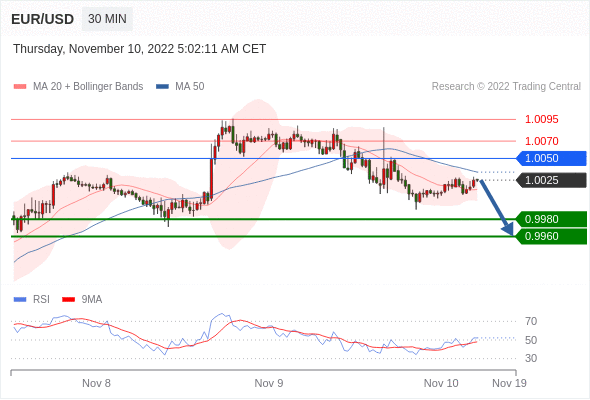The height and width of the screenshot is (400, 590).
Task: Click the Nov 10 date axis label
Action: click(x=441, y=383)
